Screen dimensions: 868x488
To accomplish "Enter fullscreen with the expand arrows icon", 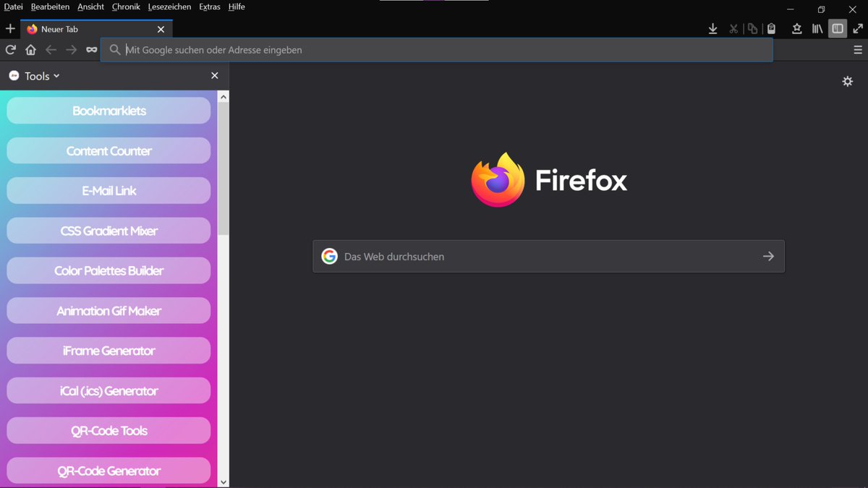I will point(858,29).
